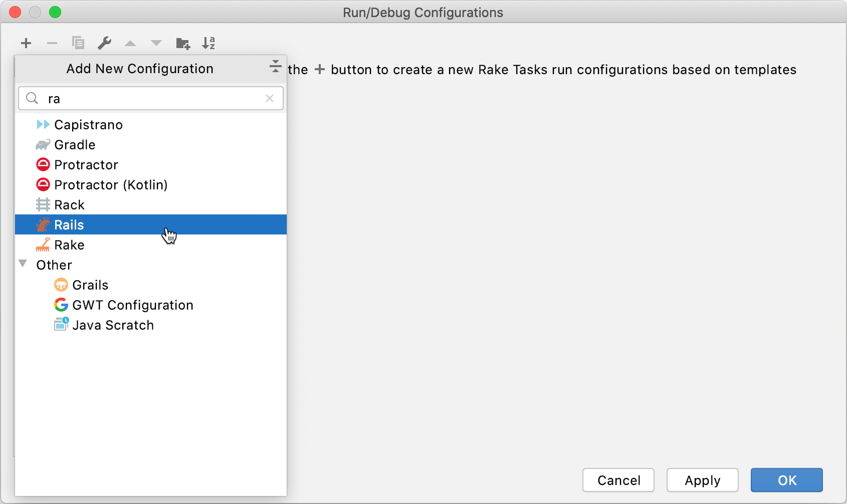
Task: Select Capistrano configuration type
Action: (x=88, y=124)
